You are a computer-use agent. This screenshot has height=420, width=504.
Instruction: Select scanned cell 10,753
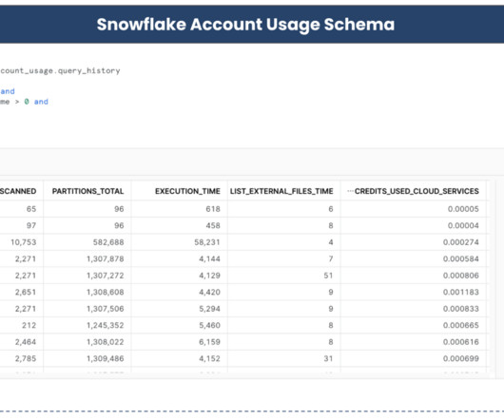coord(23,242)
